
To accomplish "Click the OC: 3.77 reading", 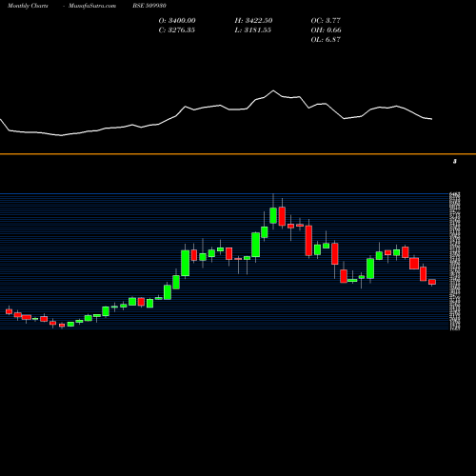I will pyautogui.click(x=326, y=21).
